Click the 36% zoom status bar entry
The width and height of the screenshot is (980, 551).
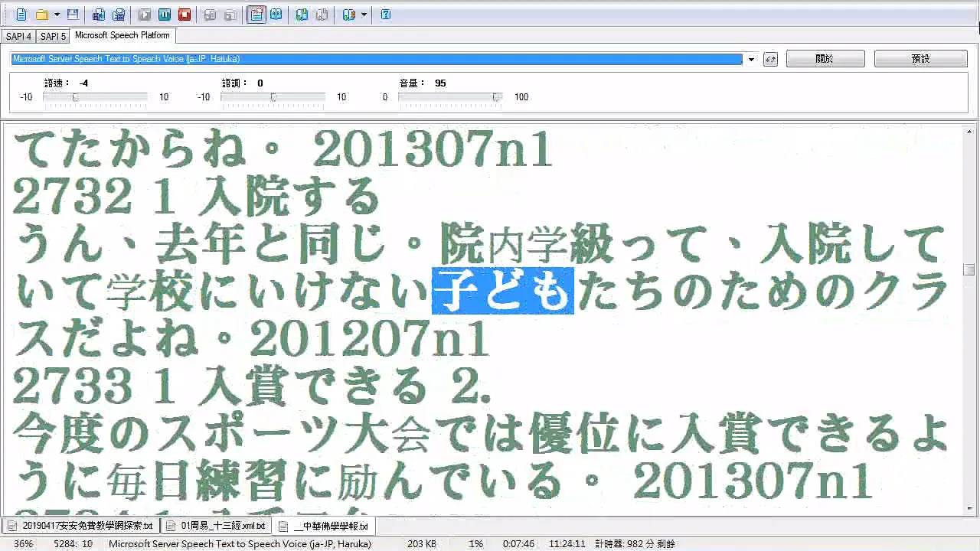coord(23,544)
